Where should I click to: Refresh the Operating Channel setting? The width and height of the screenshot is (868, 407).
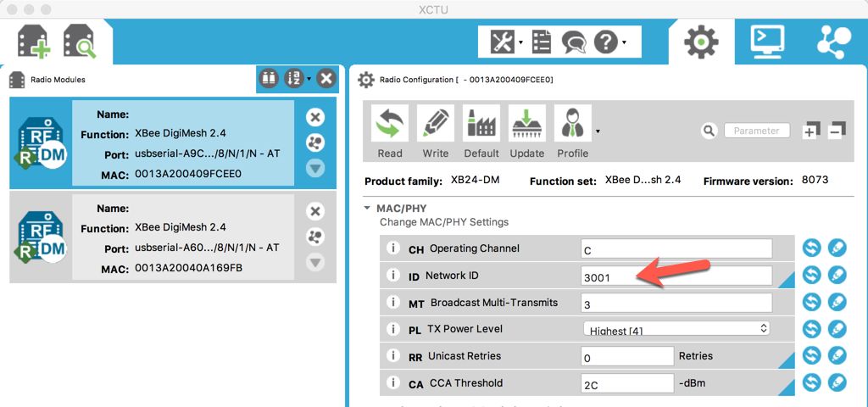(811, 248)
